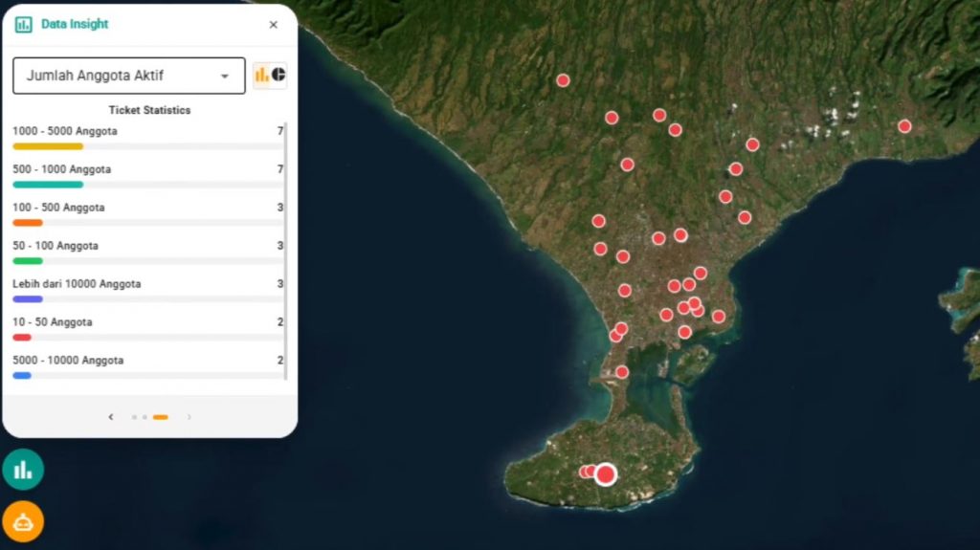This screenshot has width=980, height=550.
Task: Select the large highlighted marker on southern peninsula
Action: pyautogui.click(x=605, y=473)
